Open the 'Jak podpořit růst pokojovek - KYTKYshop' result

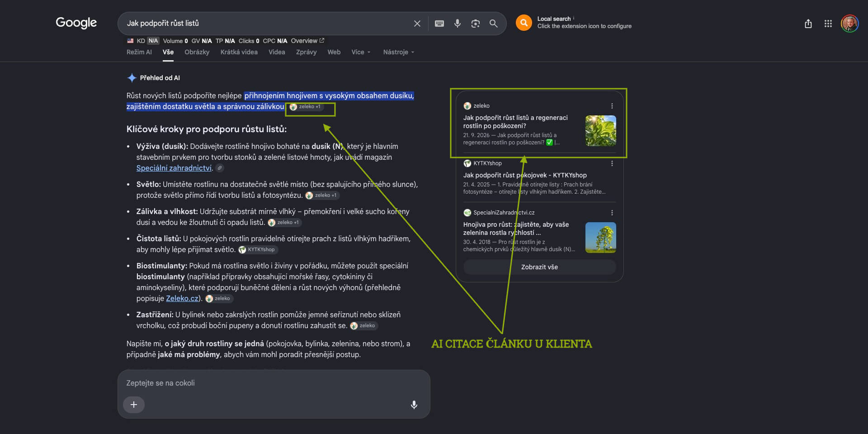525,175
